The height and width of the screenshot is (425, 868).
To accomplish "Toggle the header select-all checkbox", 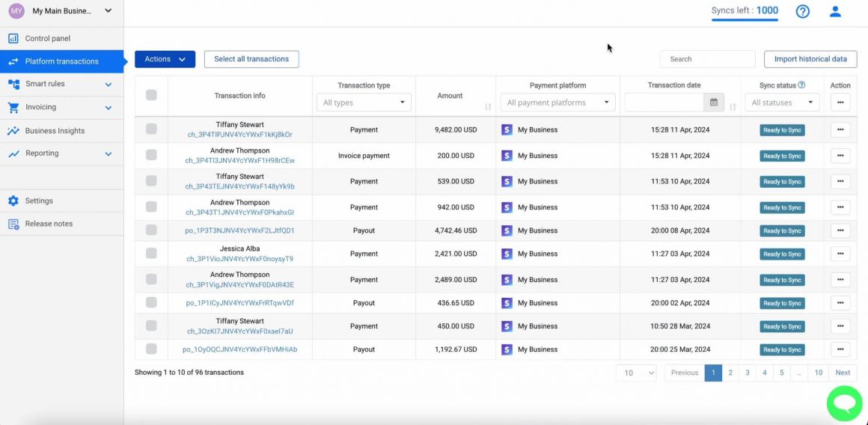I will pyautogui.click(x=151, y=95).
